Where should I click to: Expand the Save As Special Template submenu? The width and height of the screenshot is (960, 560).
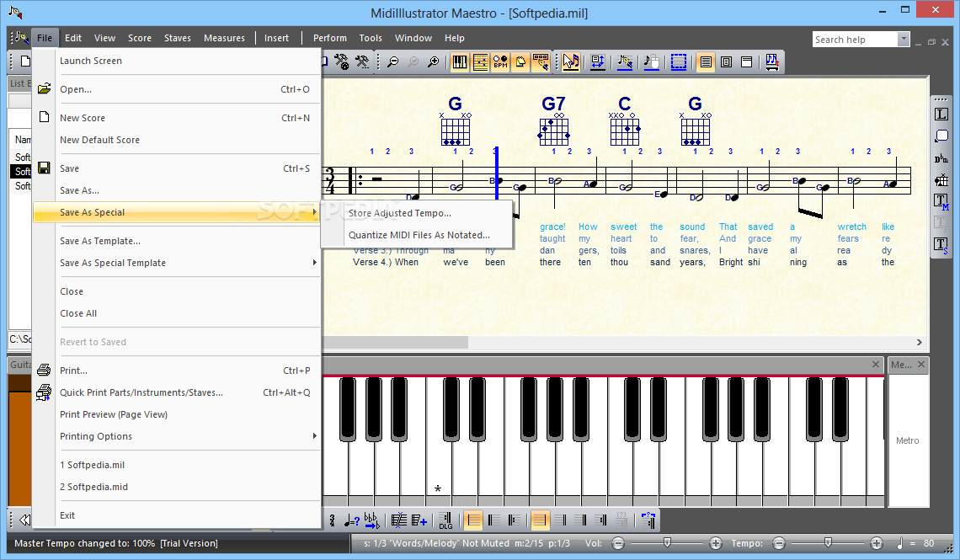177,263
